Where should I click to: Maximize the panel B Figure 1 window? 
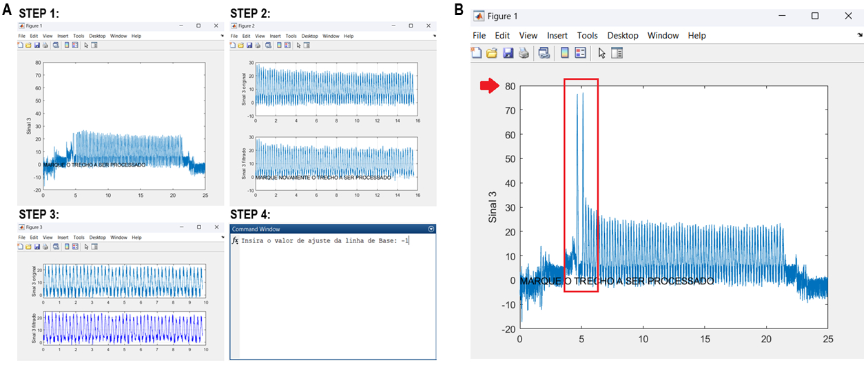(815, 16)
